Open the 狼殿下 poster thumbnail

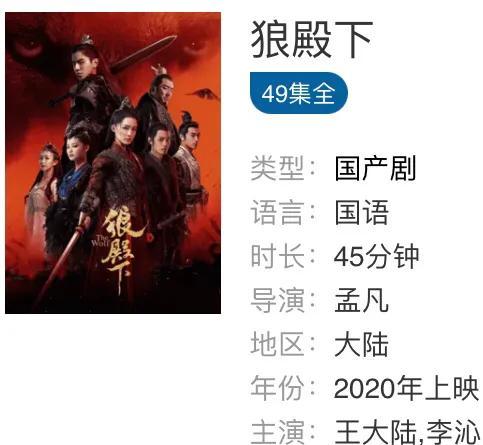[113, 163]
